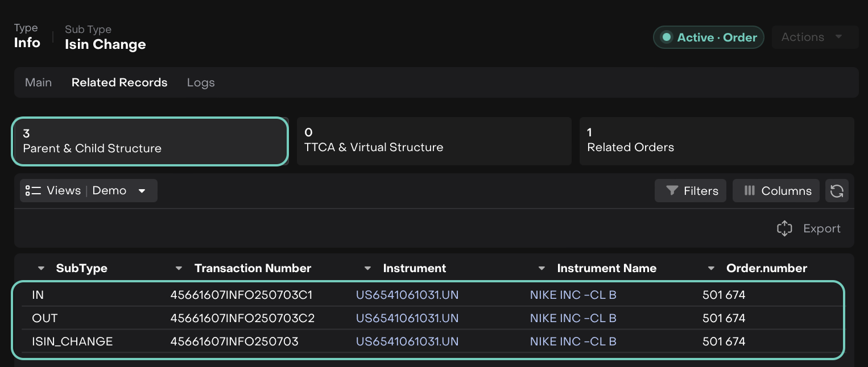Open the Demo views dropdown
Screen dimensions: 868x367
[142, 191]
